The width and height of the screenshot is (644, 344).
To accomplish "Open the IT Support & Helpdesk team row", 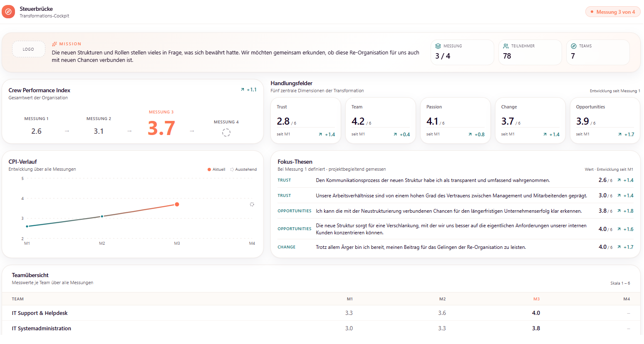I will click(x=321, y=313).
